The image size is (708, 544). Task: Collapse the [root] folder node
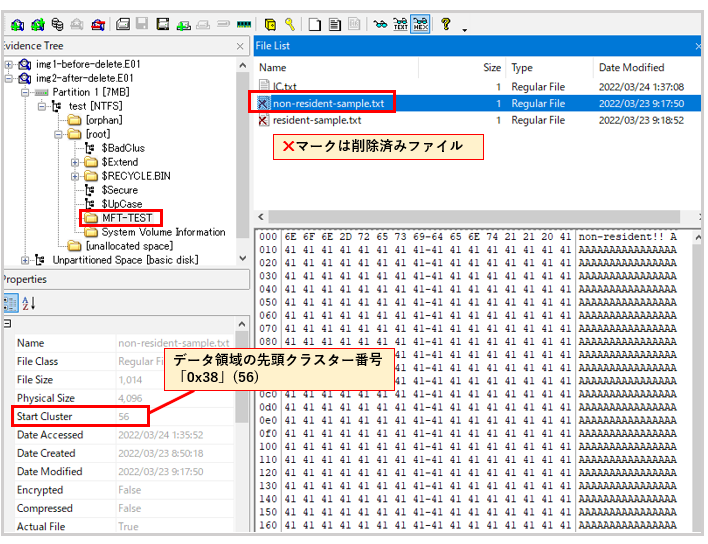coord(58,135)
